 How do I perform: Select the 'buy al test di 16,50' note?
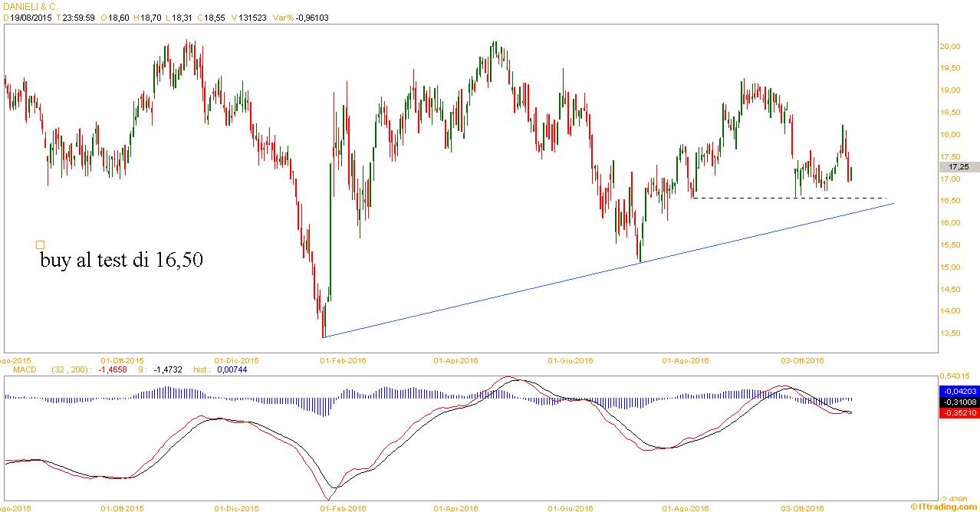(x=121, y=261)
